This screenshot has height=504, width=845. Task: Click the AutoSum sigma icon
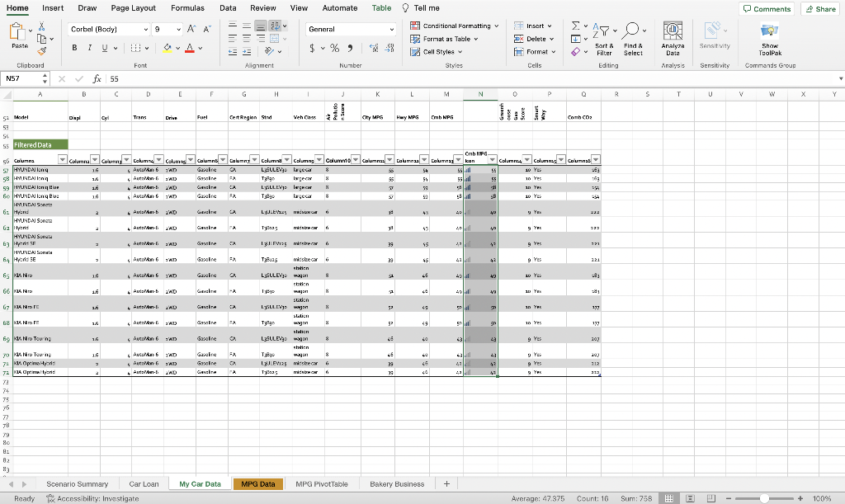click(x=575, y=26)
